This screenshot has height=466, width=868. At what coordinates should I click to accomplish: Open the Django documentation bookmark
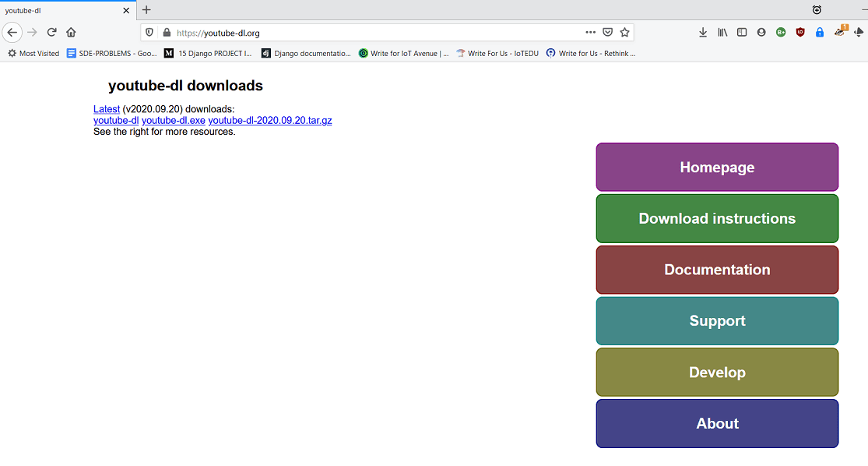coord(306,53)
